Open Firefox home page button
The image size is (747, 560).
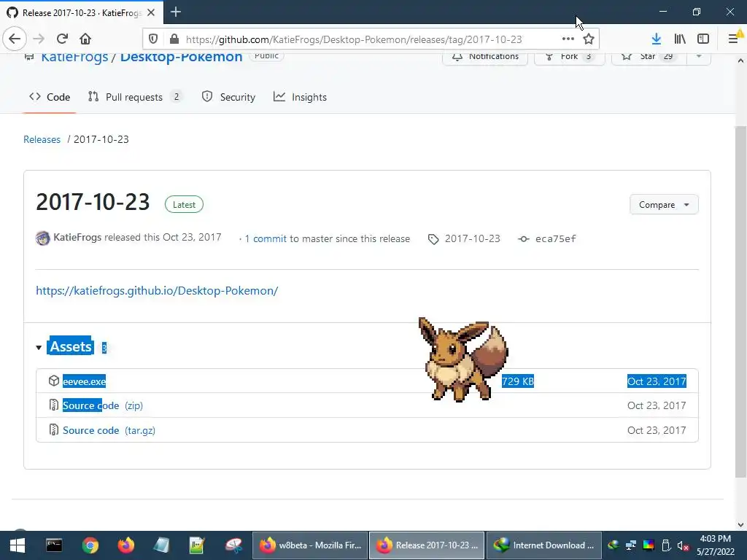pos(85,39)
